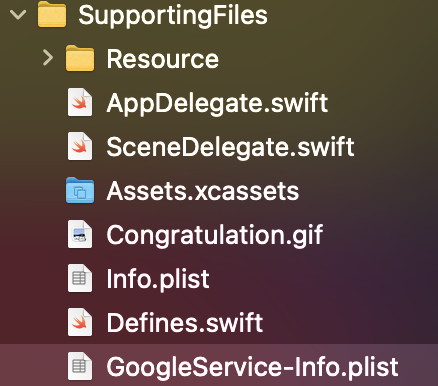Image resolution: width=438 pixels, height=386 pixels.
Task: Click the Congratulation.gif image file icon
Action: [80, 234]
